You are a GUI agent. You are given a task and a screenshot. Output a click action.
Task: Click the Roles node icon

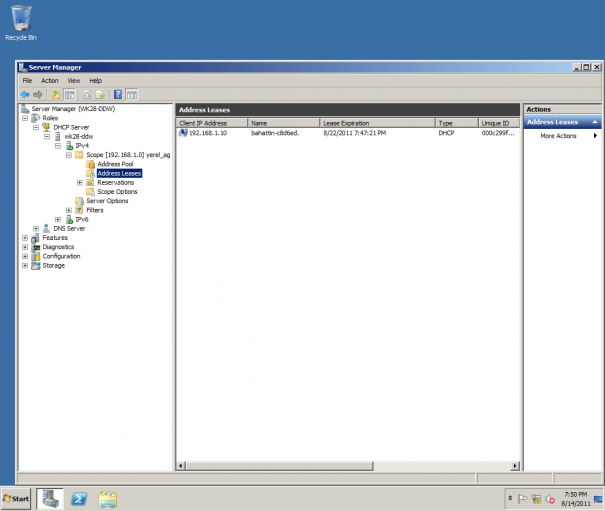(35, 118)
